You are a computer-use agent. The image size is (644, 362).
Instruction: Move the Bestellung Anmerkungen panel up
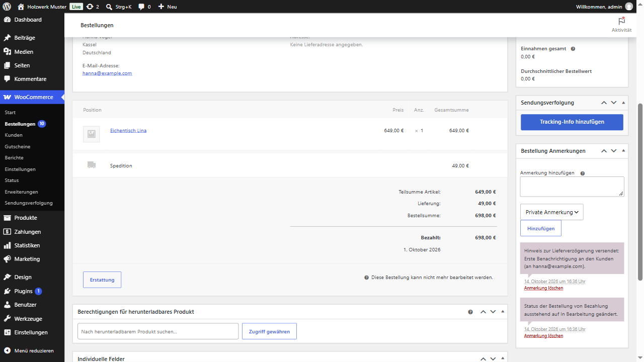(x=604, y=151)
